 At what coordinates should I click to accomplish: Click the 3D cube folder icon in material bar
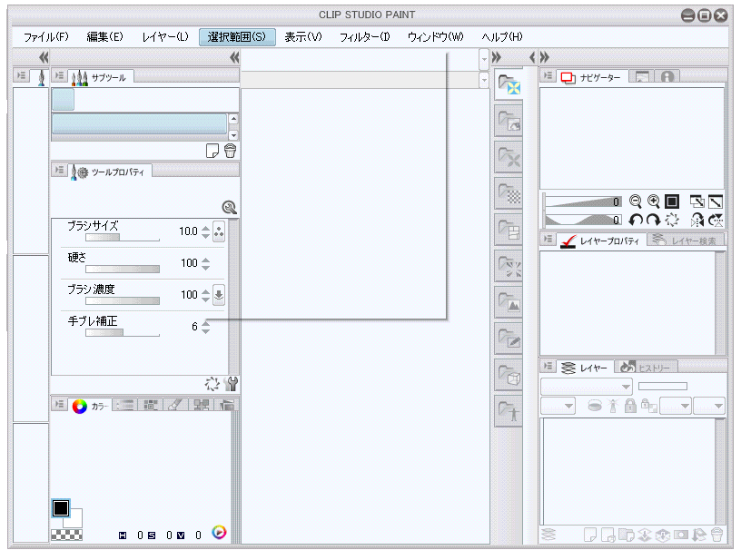pyautogui.click(x=509, y=376)
